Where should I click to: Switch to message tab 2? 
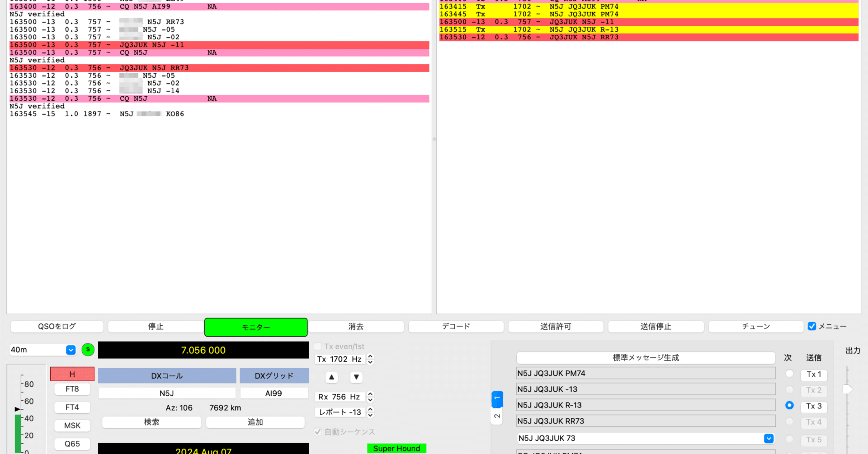pos(497,416)
